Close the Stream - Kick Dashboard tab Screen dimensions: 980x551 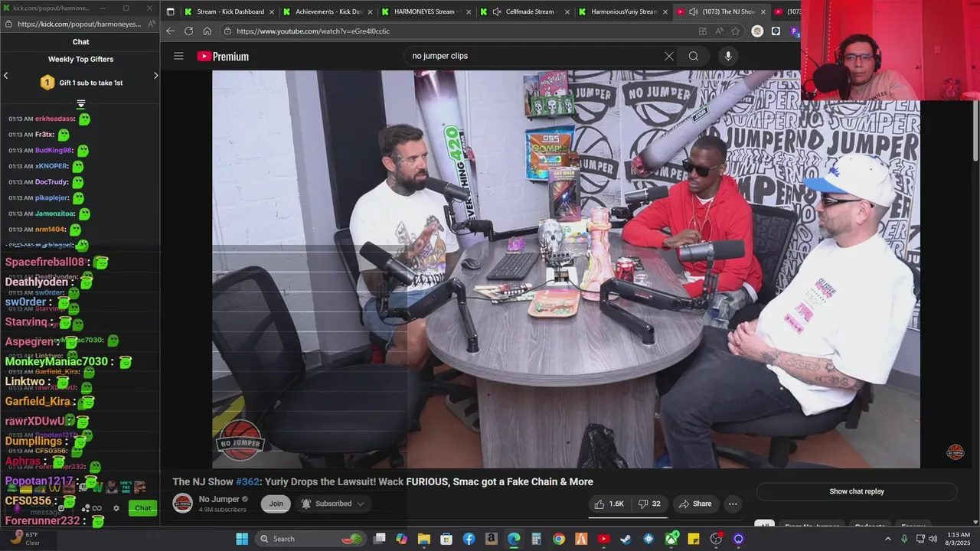tap(271, 11)
